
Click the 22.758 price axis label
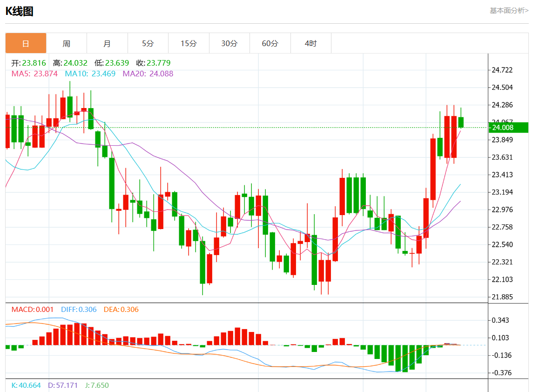pyautogui.click(x=502, y=227)
